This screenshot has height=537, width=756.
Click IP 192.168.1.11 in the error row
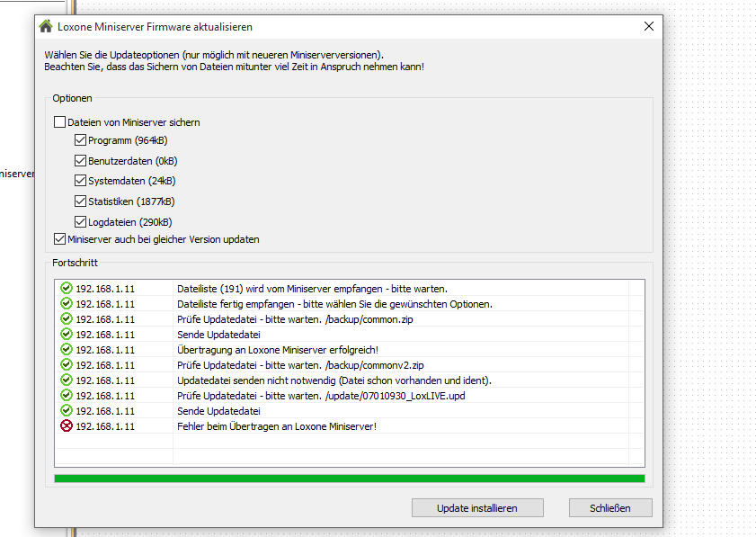pos(105,426)
